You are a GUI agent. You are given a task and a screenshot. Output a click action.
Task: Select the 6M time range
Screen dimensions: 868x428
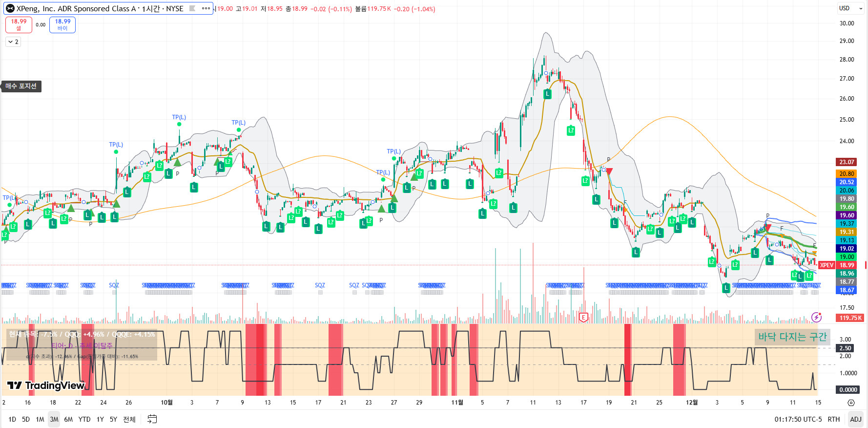(68, 419)
